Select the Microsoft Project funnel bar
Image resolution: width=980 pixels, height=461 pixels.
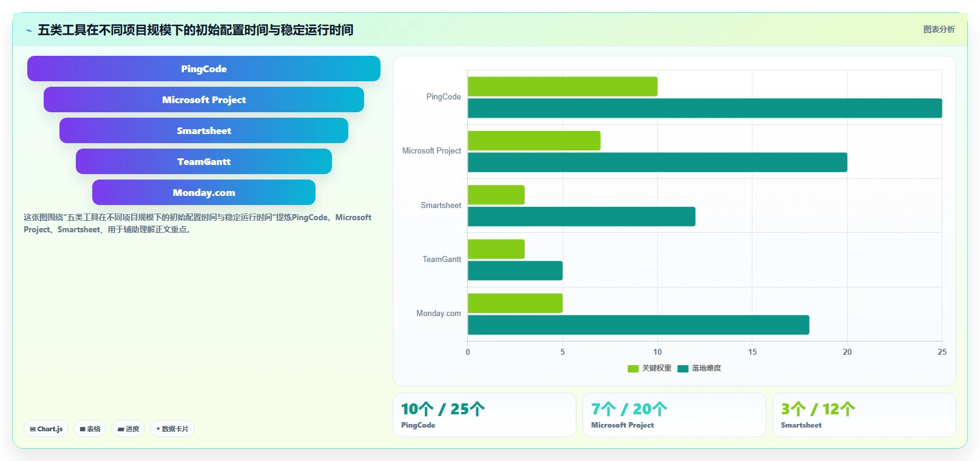click(x=204, y=99)
